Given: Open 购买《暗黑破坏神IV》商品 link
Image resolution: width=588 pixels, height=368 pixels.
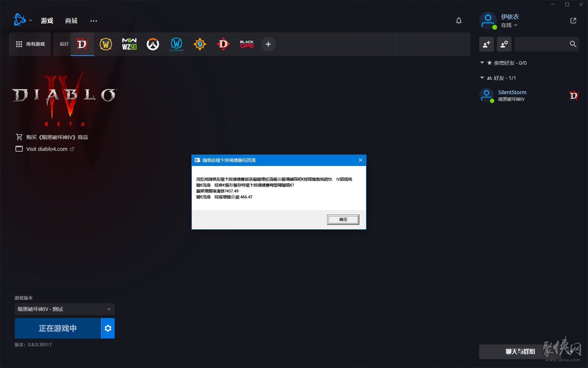Looking at the screenshot, I should 57,137.
